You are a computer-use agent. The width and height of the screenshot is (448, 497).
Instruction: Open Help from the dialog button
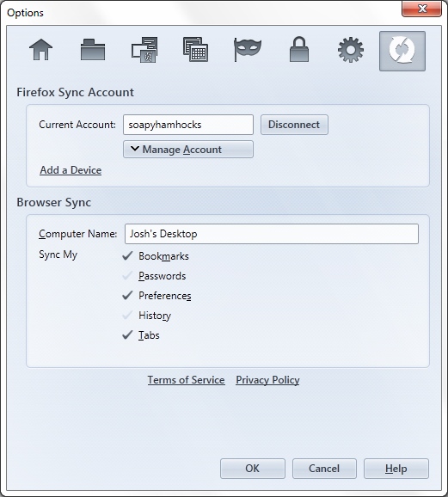coord(396,469)
